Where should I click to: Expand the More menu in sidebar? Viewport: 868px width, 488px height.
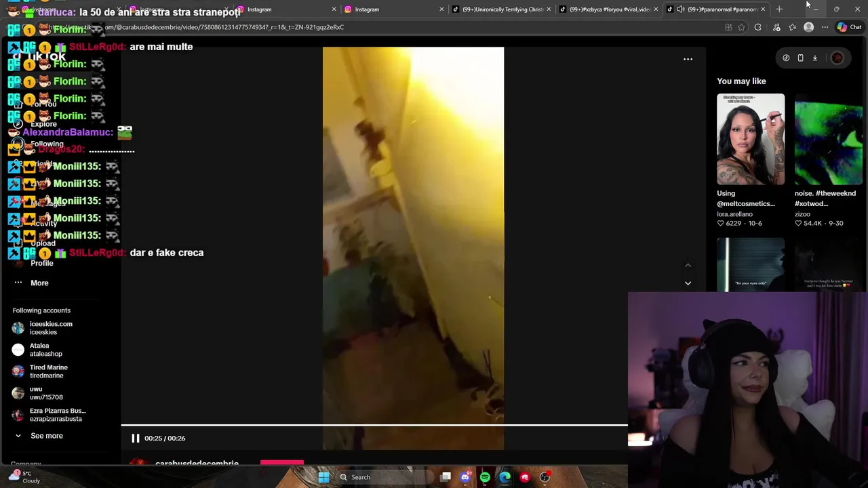pyautogui.click(x=39, y=283)
